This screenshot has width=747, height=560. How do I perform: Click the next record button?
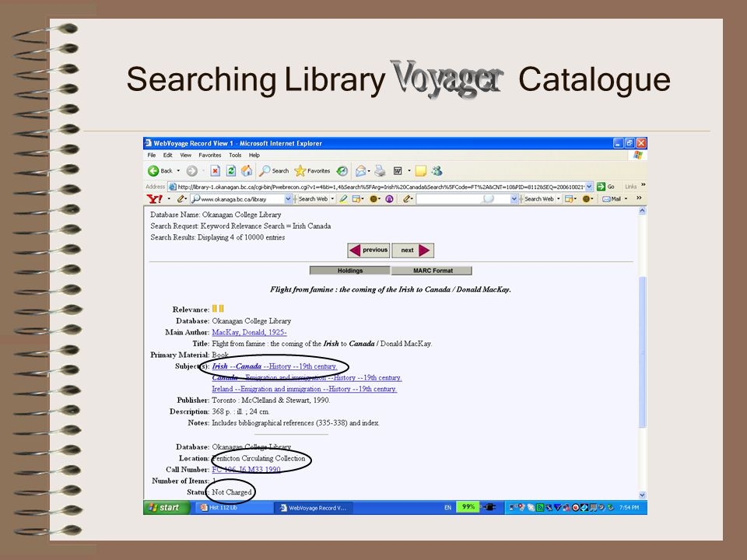[x=412, y=250]
